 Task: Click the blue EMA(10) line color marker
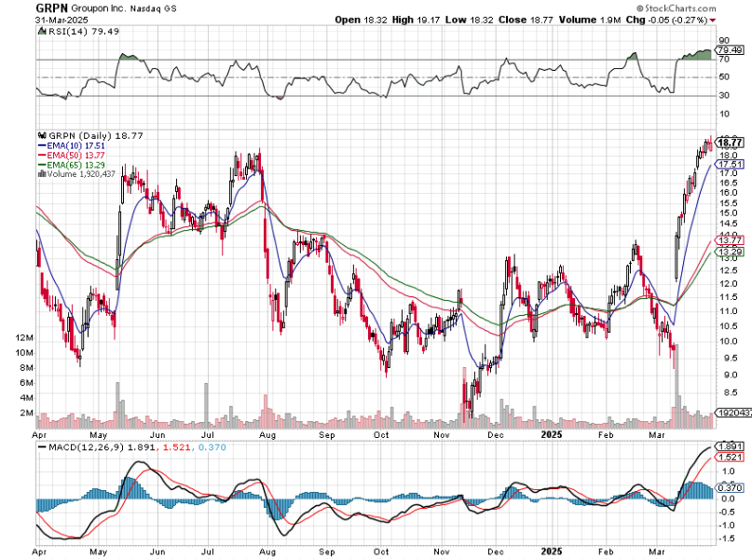coord(41,144)
